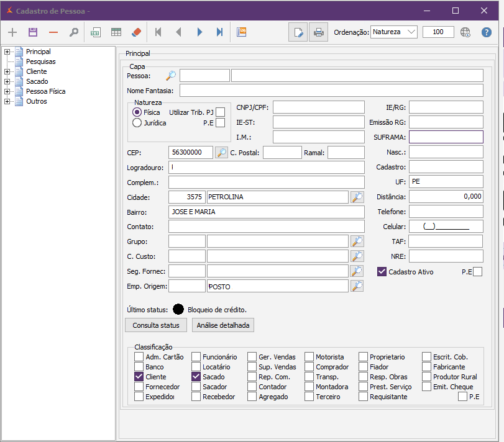
Task: Delete record using the red minus icon
Action: (x=53, y=32)
